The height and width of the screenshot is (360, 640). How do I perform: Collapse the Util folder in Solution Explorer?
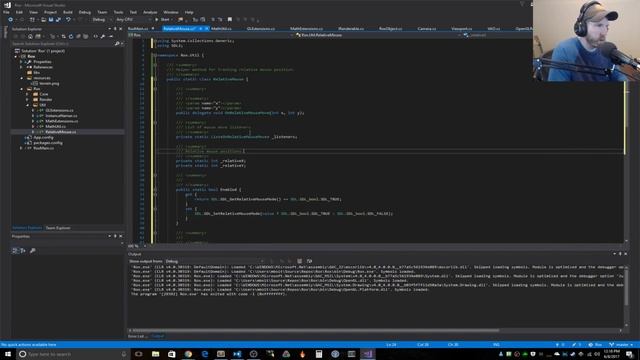click(27, 105)
